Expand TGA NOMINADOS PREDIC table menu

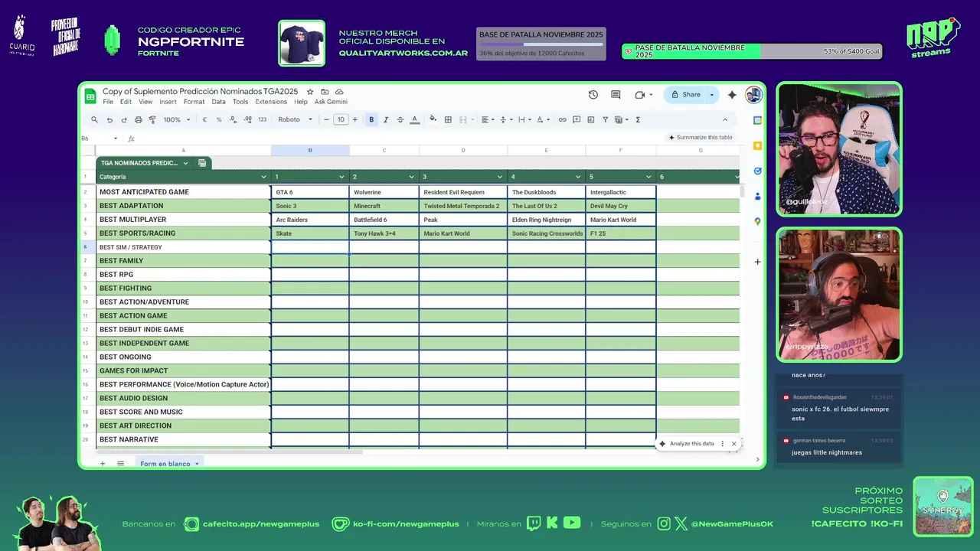coord(185,163)
